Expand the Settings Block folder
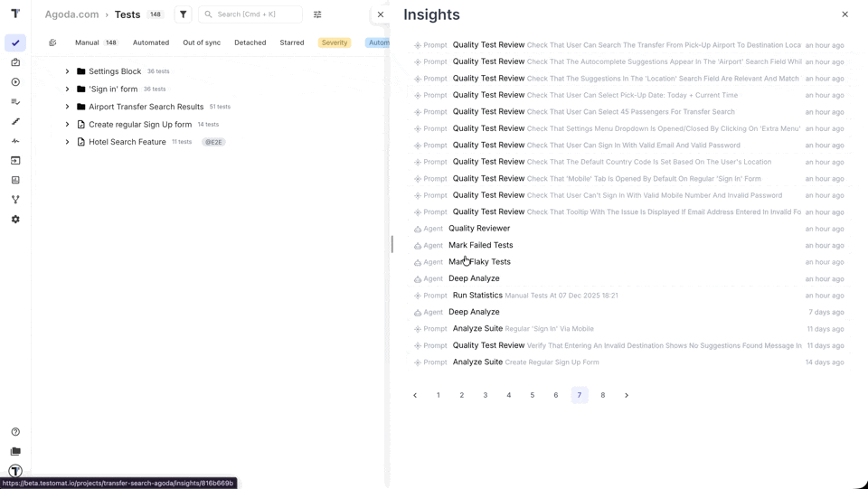Viewport: 868px width, 489px height. [67, 71]
